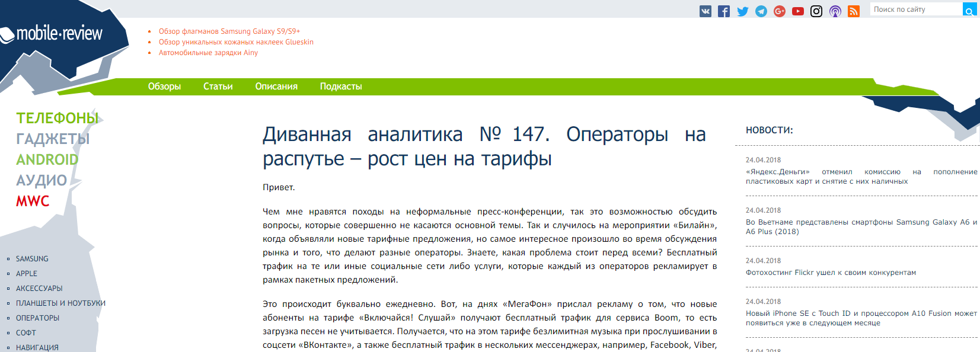980x352 pixels.
Task: Open Glueskin leather stickers review link
Action: 236,42
